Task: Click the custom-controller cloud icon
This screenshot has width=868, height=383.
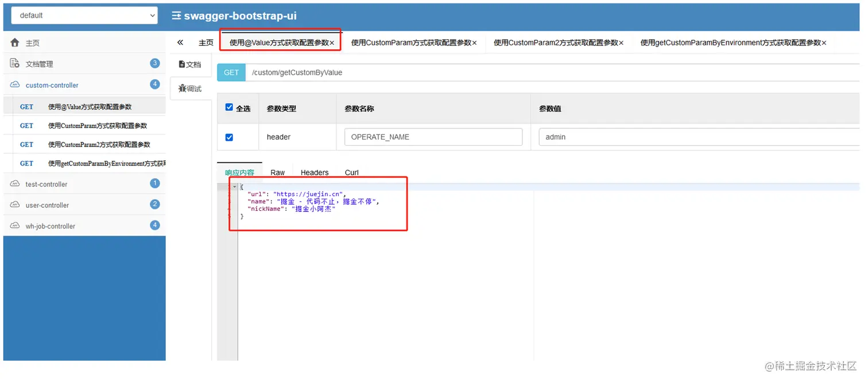Action: [x=15, y=84]
